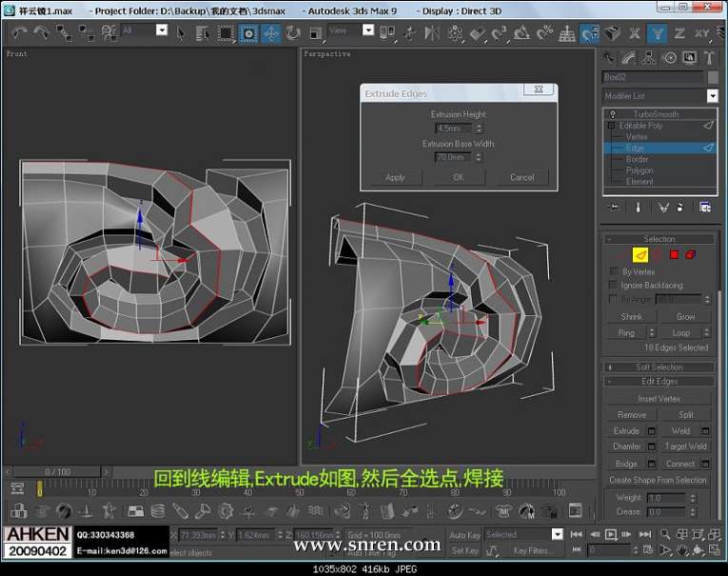
Task: Restrict to Y axis constraint button
Action: pos(658,33)
